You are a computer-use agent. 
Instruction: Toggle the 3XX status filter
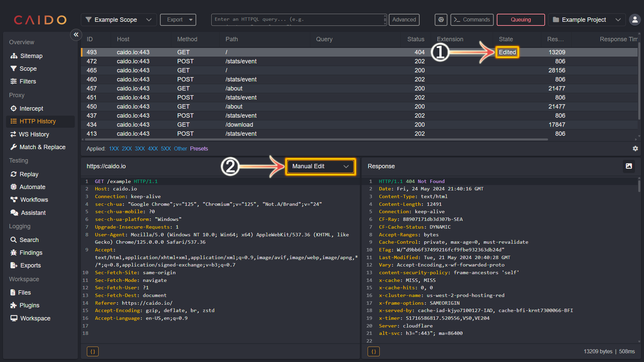coord(140,149)
